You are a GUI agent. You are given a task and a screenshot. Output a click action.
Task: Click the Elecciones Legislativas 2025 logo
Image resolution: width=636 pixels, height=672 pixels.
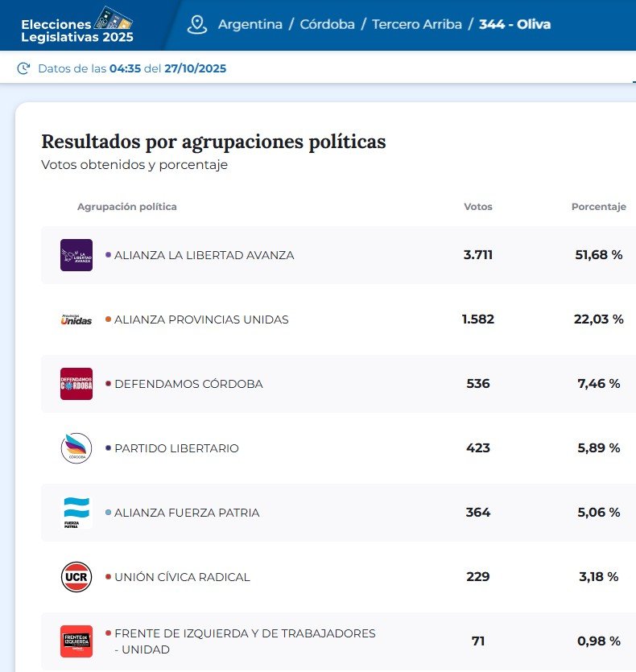[x=78, y=25]
